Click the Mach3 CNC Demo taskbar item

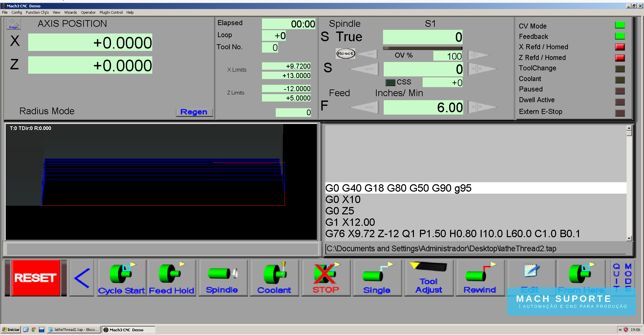[x=128, y=330]
